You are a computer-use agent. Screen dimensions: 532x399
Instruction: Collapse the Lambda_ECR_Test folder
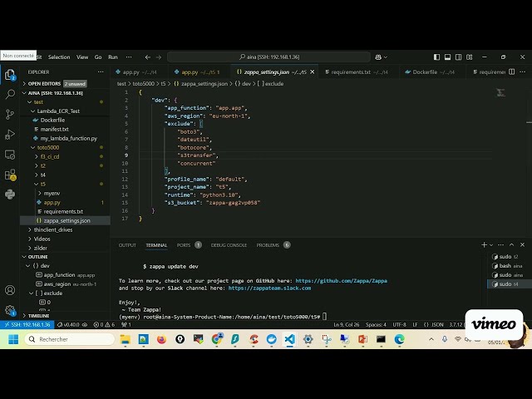click(33, 111)
